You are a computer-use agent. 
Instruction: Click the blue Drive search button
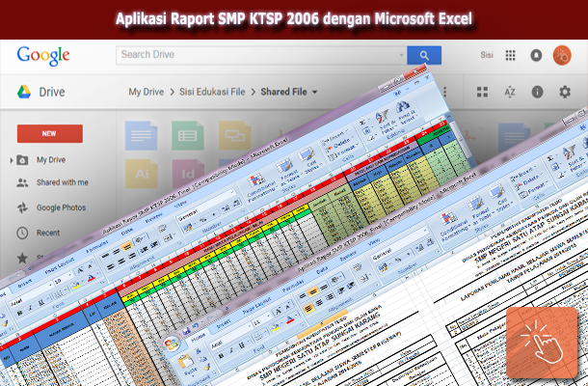tap(424, 56)
